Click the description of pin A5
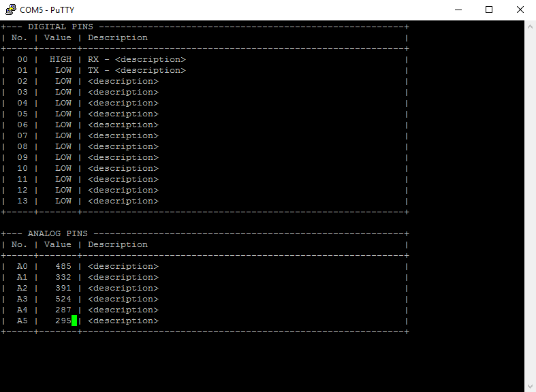The width and height of the screenshot is (536, 392). pos(123,321)
